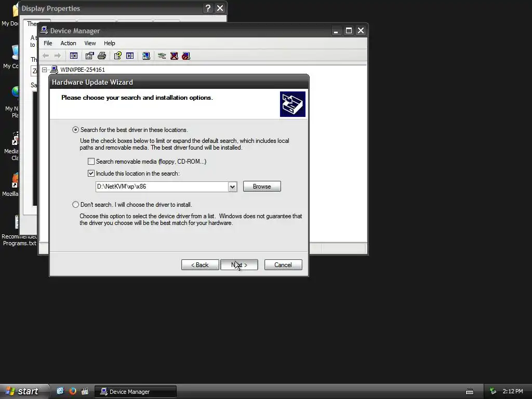
Task: Open the View menu
Action: [x=90, y=43]
